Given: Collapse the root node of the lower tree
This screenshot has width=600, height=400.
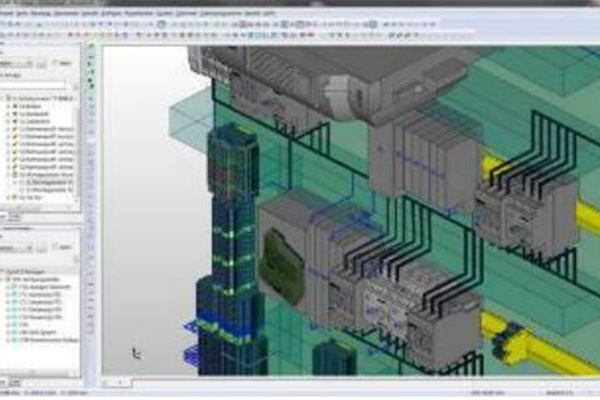Looking at the screenshot, I should point(6,268).
